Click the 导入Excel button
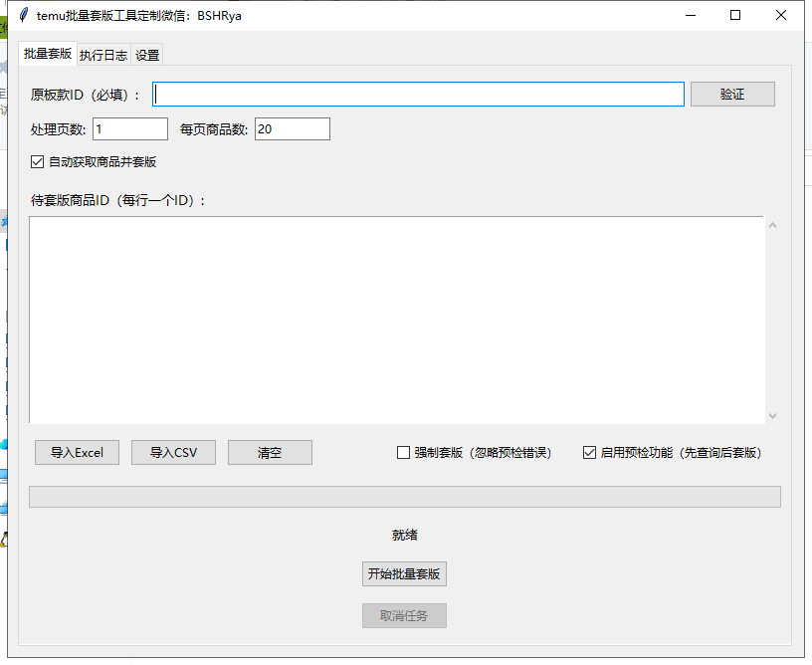 [77, 453]
